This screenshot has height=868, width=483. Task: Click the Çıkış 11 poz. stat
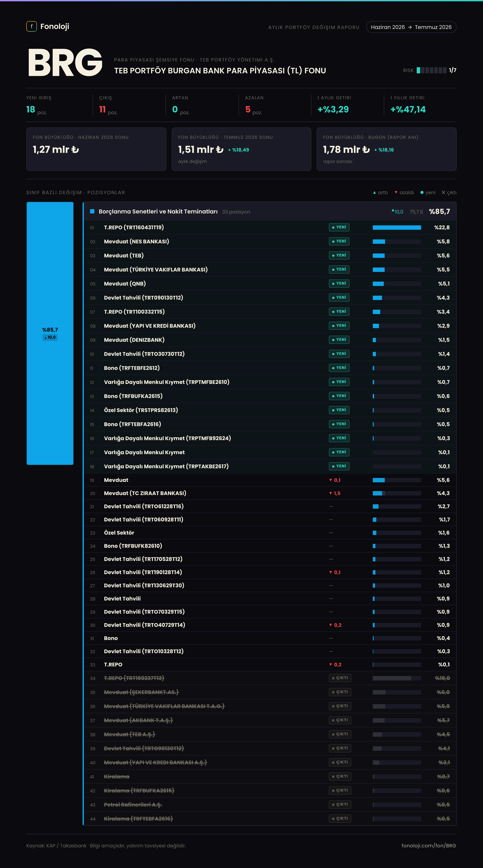coord(108,105)
